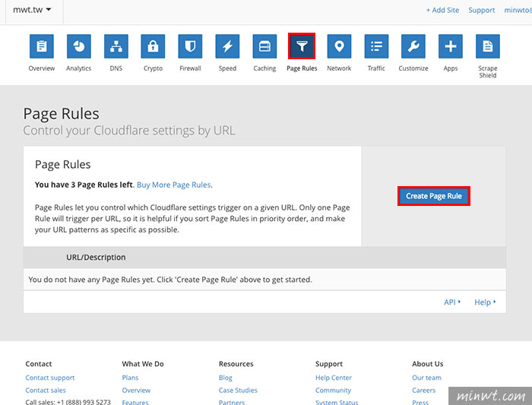Select the Page Rules funnel icon
Viewport: 532px width, 405px height.
302,46
